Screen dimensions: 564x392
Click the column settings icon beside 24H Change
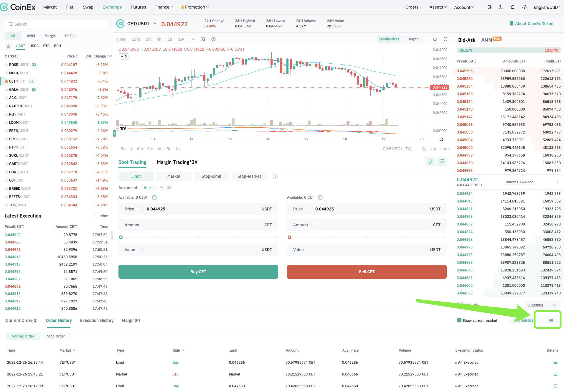coord(111,56)
